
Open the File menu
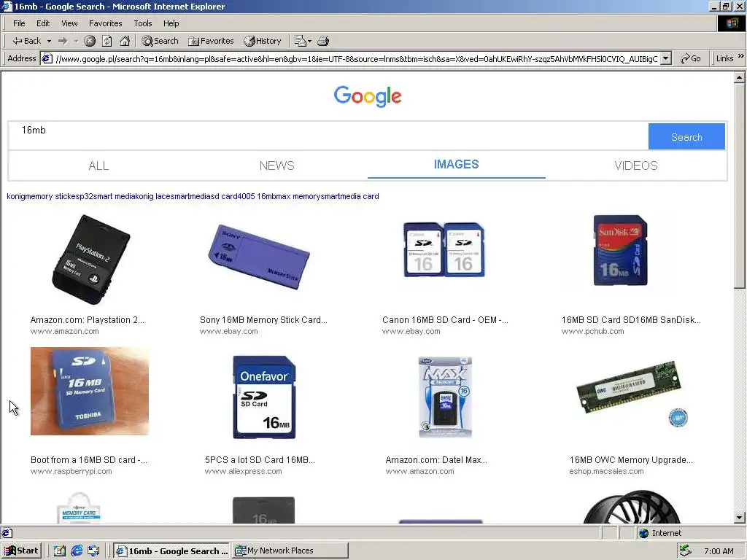pyautogui.click(x=19, y=23)
